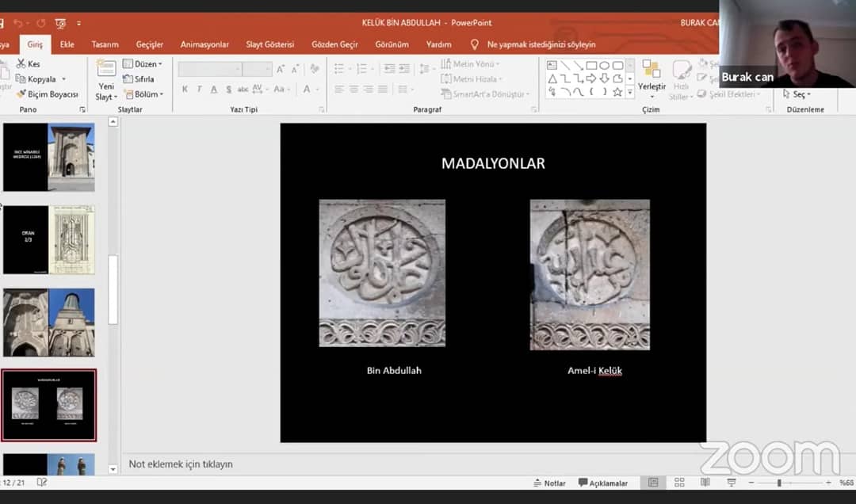Open Seç select dropdown

[797, 94]
